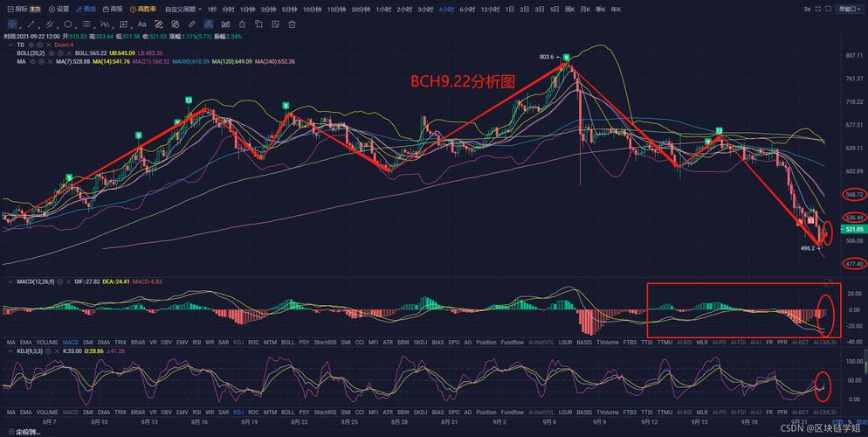Image resolution: width=868 pixels, height=437 pixels.
Task: Click the trash icon to delete drawings
Action: 292,24
